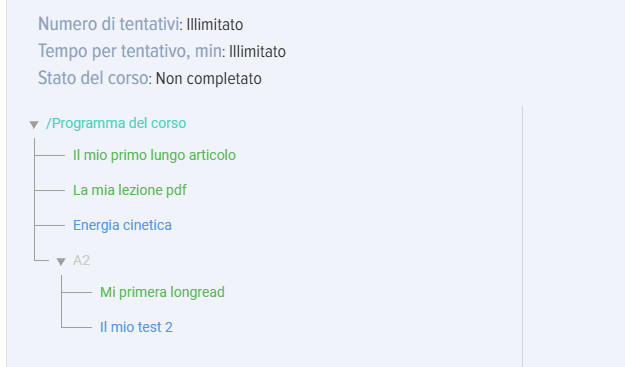
Task: Click the Non completato status text
Action: click(x=209, y=79)
